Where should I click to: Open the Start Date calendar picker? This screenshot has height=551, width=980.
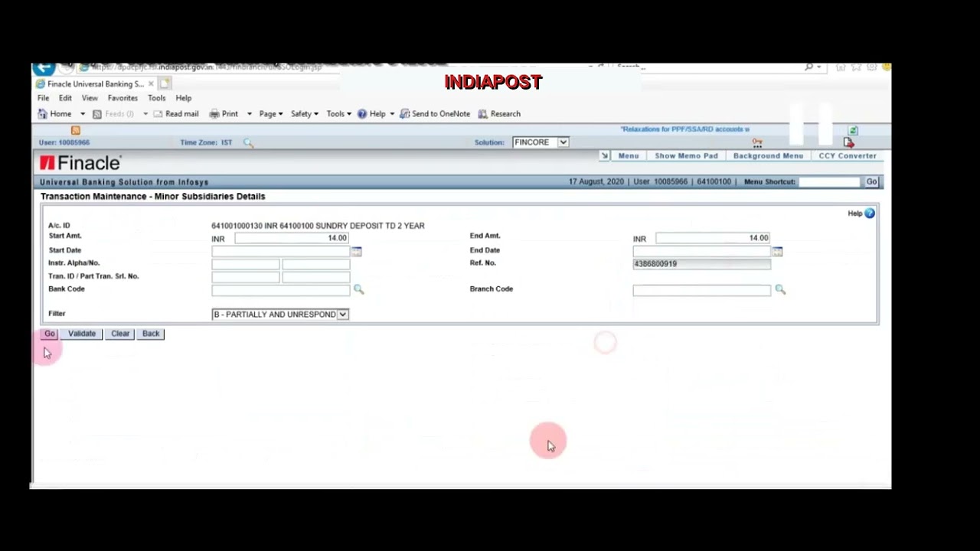click(x=357, y=251)
